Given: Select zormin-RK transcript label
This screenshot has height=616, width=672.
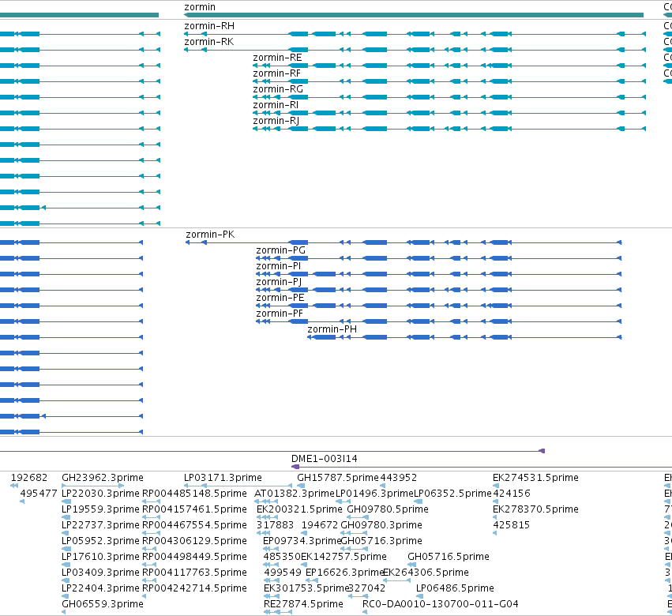Looking at the screenshot, I should [x=209, y=42].
